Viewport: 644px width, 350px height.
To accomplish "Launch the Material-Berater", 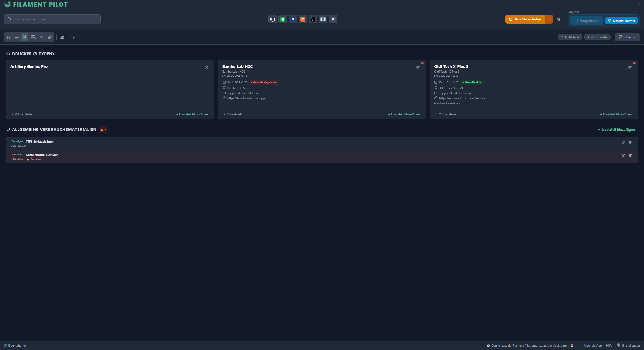I will click(621, 21).
